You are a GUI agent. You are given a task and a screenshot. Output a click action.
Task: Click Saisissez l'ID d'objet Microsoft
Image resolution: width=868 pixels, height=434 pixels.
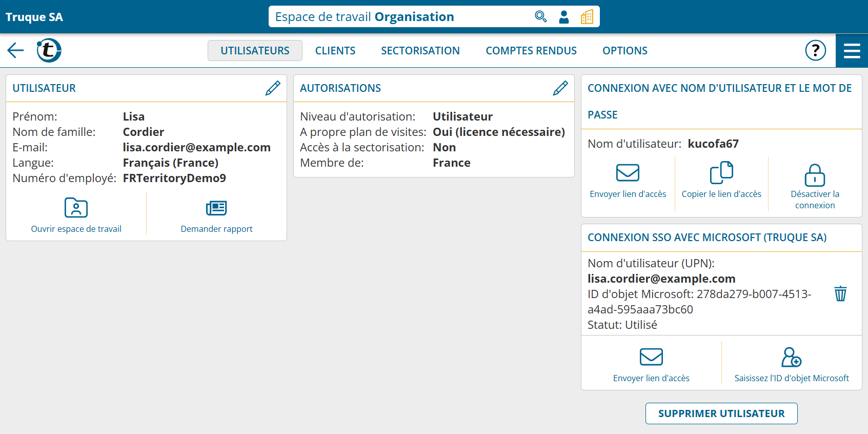coord(792,365)
